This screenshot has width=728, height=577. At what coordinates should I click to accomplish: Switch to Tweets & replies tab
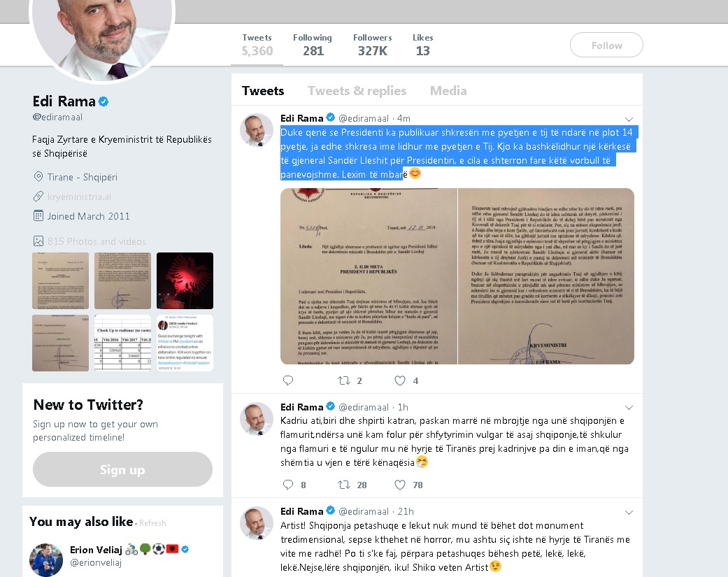pyautogui.click(x=357, y=91)
